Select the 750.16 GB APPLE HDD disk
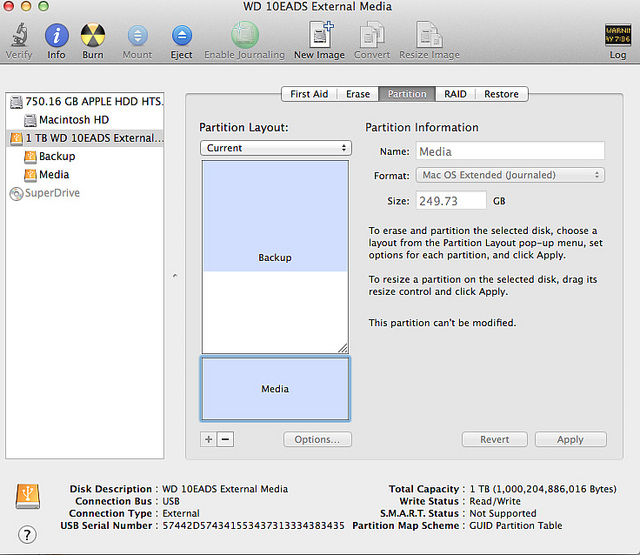Viewport: 640px width, 555px height. (x=85, y=101)
